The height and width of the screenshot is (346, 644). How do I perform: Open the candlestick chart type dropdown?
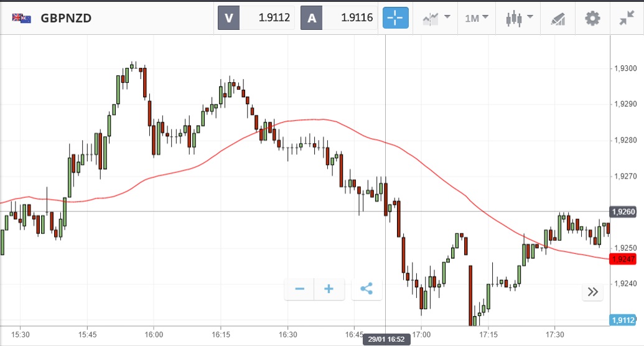point(520,18)
